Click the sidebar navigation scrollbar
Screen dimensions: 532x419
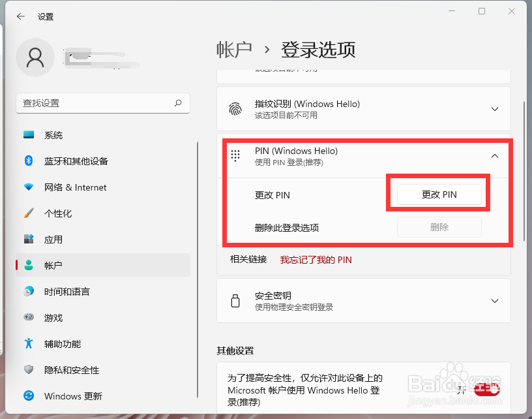pyautogui.click(x=198, y=270)
